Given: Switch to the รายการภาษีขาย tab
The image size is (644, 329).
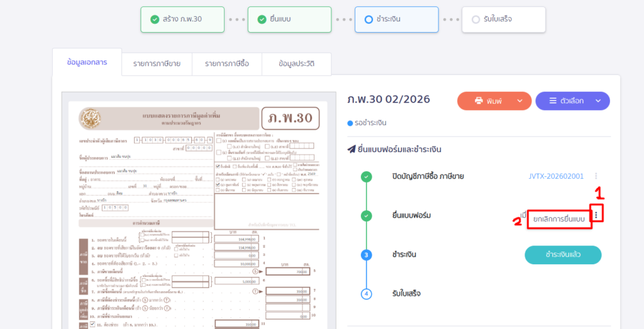Looking at the screenshot, I should coord(157,64).
